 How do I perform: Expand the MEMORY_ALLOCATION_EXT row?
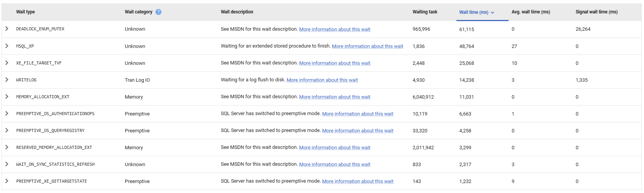pos(7,97)
